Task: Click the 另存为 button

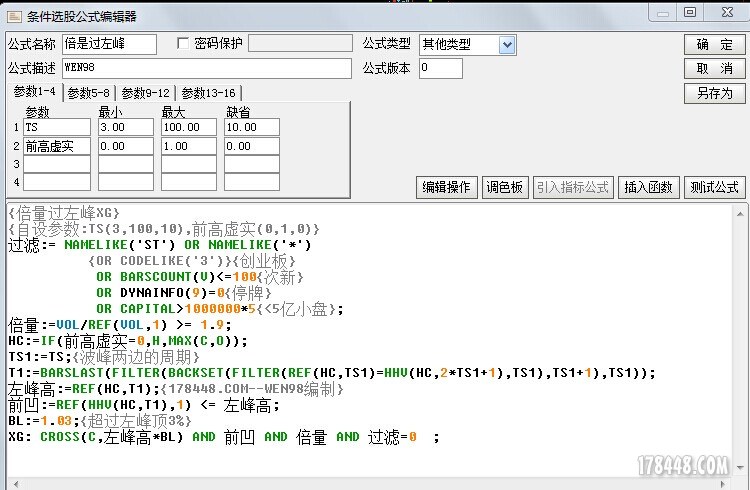Action: pos(714,93)
